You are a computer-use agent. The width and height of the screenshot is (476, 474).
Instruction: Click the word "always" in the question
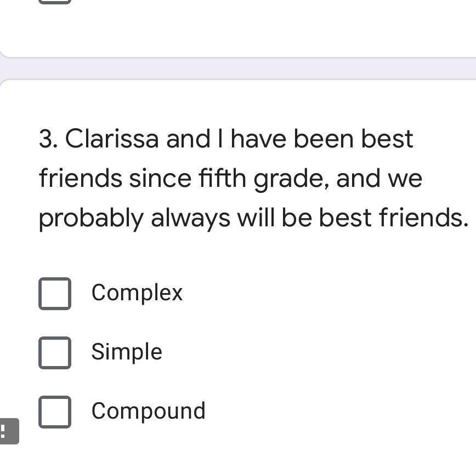pos(190,218)
